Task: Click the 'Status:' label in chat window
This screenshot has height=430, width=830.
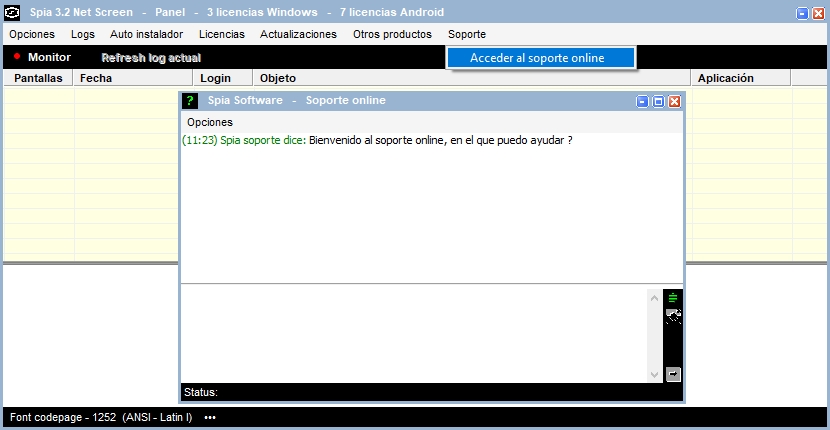Action: (x=201, y=392)
